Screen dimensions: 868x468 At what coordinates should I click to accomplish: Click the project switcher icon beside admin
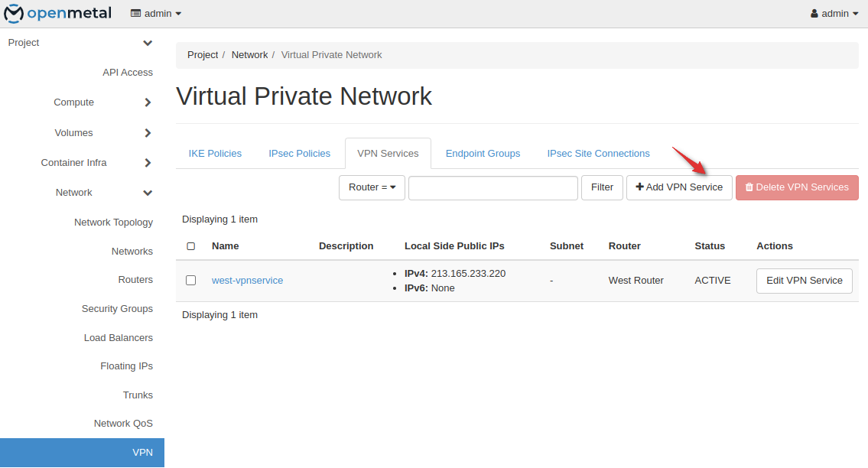pos(134,13)
